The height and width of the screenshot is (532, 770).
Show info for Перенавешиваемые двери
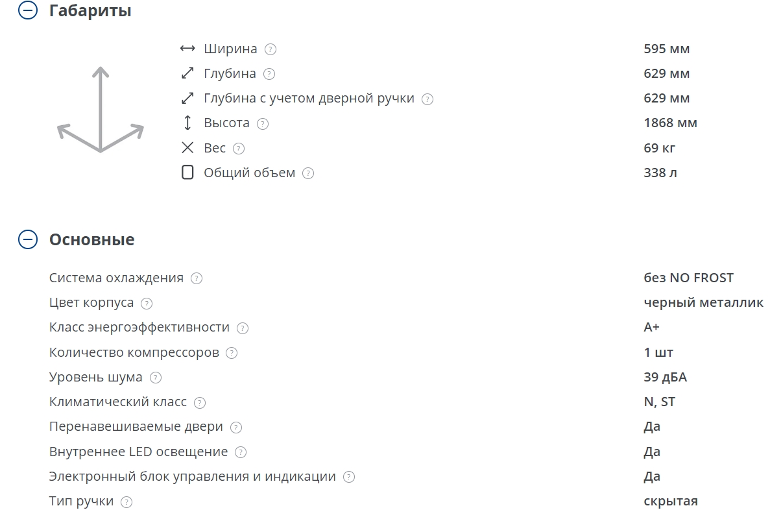tap(236, 427)
